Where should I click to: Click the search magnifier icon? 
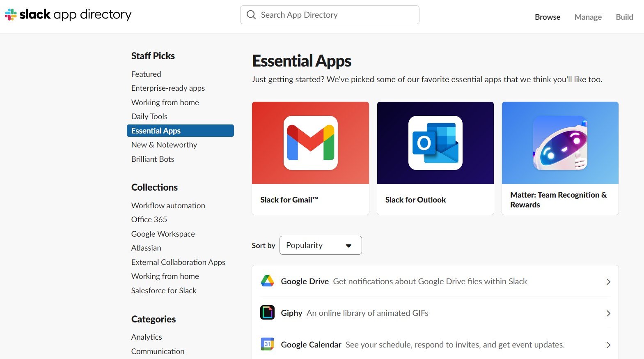point(251,15)
